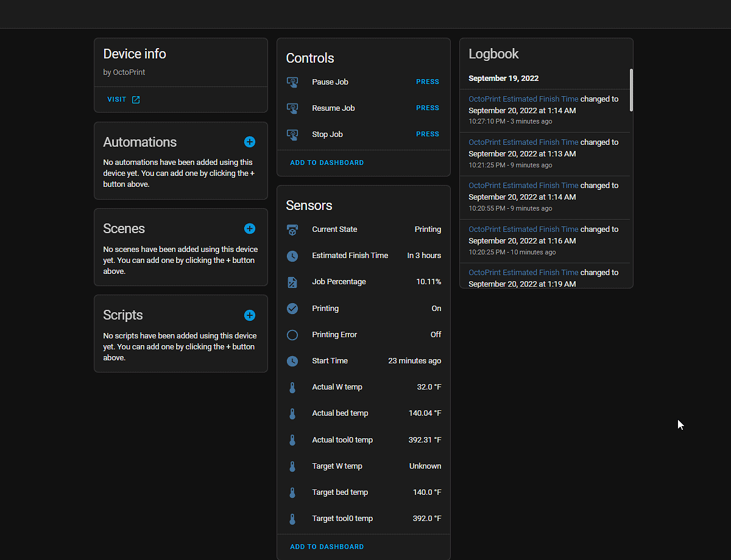Click the Estimated Finish Time clock icon
The image size is (731, 560).
[x=292, y=256]
